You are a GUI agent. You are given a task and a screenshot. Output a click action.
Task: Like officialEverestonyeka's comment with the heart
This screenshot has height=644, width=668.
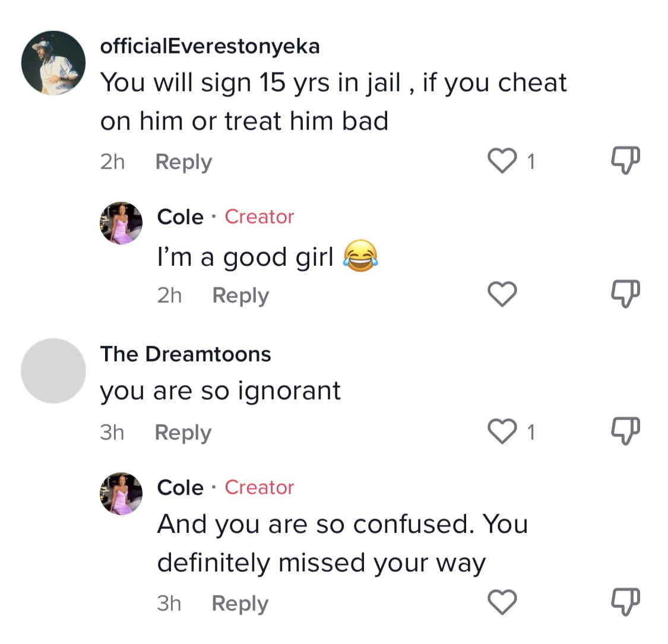[502, 161]
